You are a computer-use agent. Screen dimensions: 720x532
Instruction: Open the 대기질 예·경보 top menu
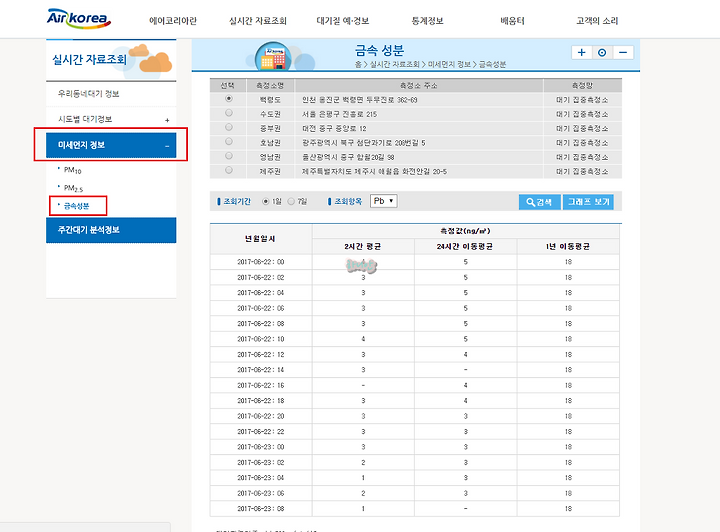[x=343, y=21]
